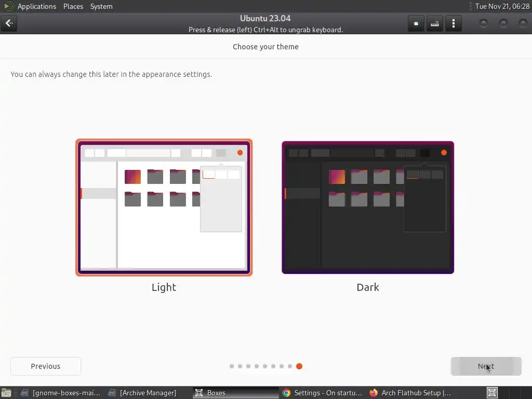This screenshot has height=399, width=532.
Task: Open the keyboard shortcuts send button
Action: tap(435, 24)
